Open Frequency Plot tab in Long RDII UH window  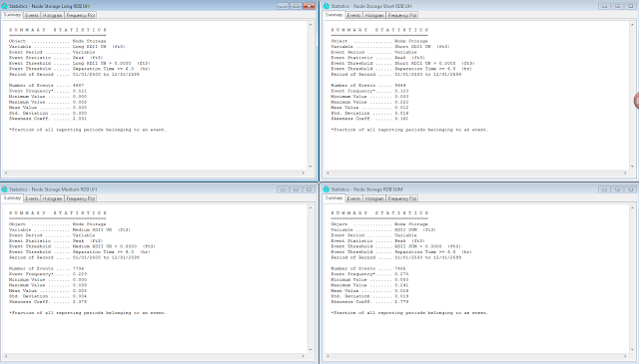[81, 15]
